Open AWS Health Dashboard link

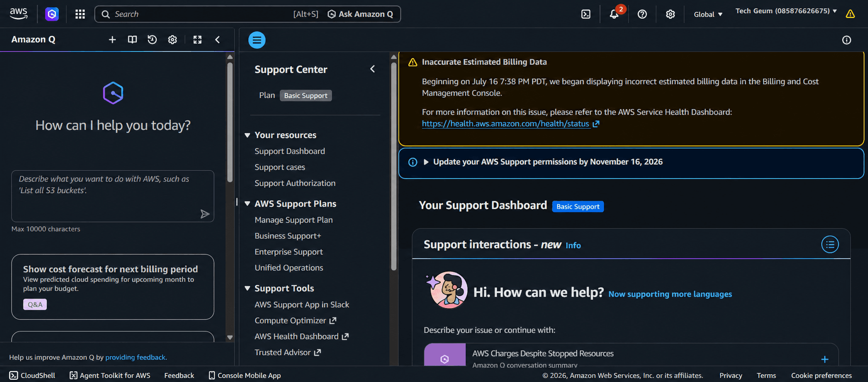[301, 337]
